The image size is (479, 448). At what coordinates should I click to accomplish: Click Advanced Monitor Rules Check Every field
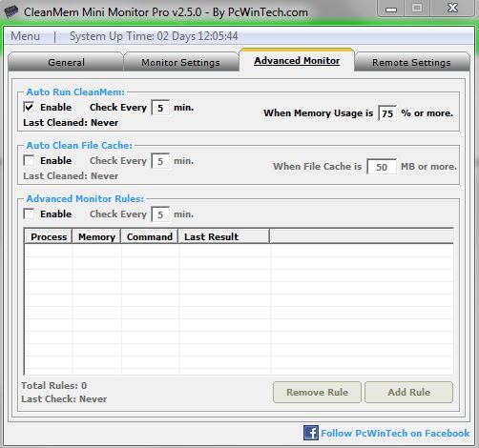pos(160,214)
